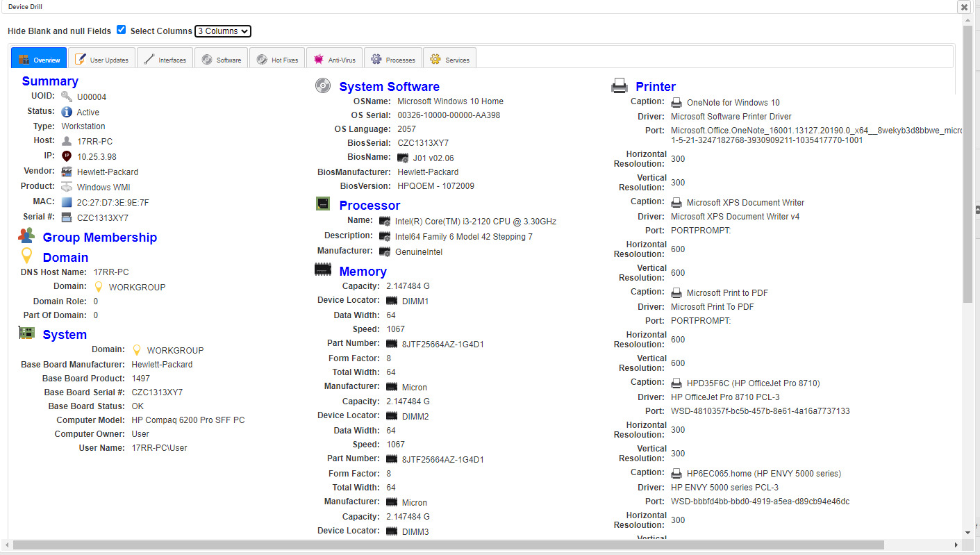The image size is (980, 555).
Task: Open the Overview tab
Action: [x=39, y=58]
